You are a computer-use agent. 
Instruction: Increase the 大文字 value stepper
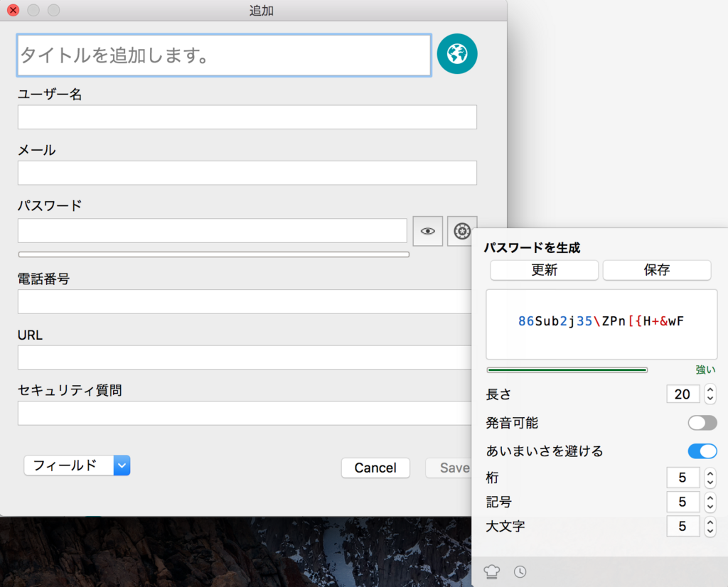710,523
